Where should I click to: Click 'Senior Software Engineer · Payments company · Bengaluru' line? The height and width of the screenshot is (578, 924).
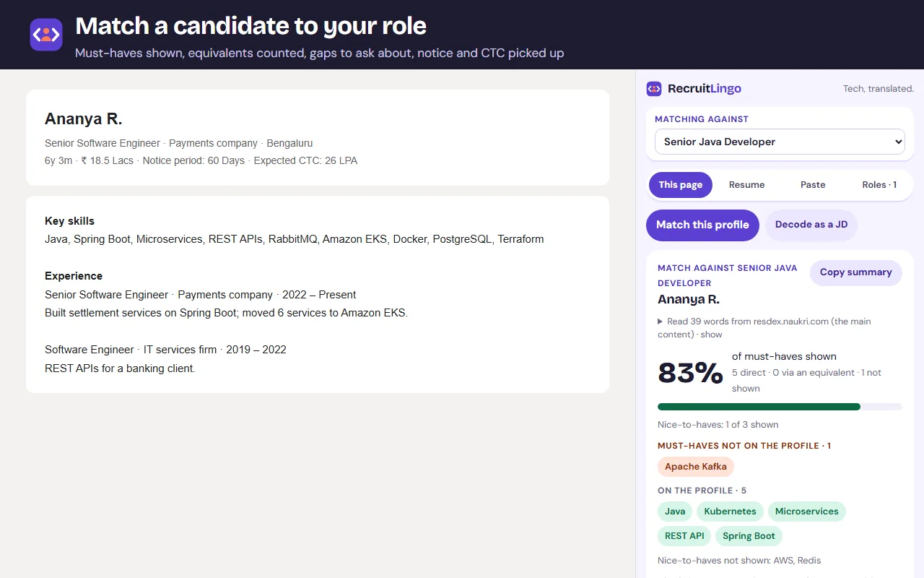pyautogui.click(x=178, y=143)
